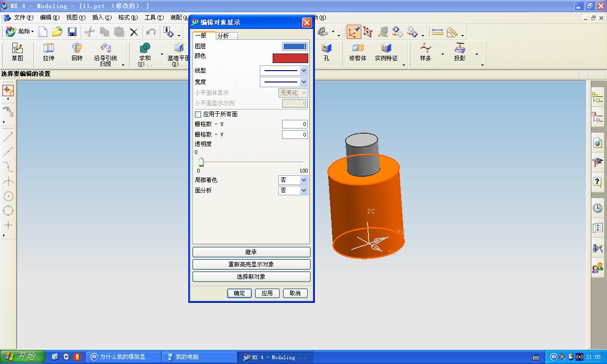
Task: Switch to the 分析 tab in dialog
Action: tap(227, 36)
